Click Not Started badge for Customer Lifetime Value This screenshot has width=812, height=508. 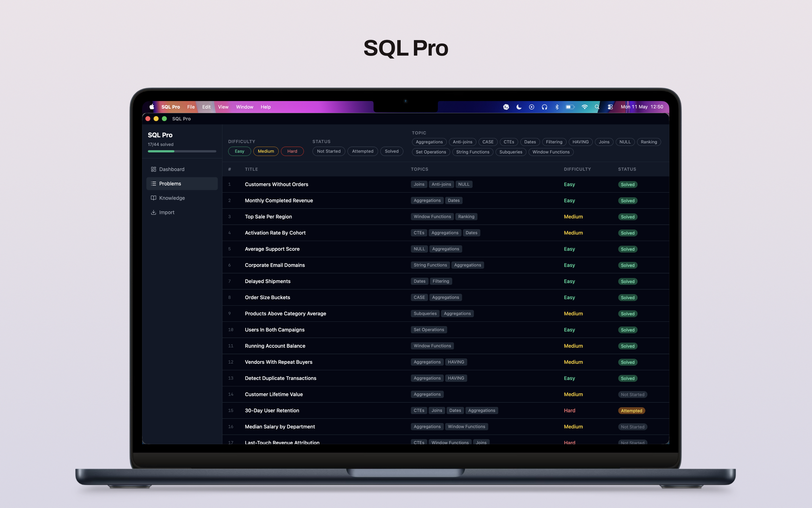(x=632, y=395)
